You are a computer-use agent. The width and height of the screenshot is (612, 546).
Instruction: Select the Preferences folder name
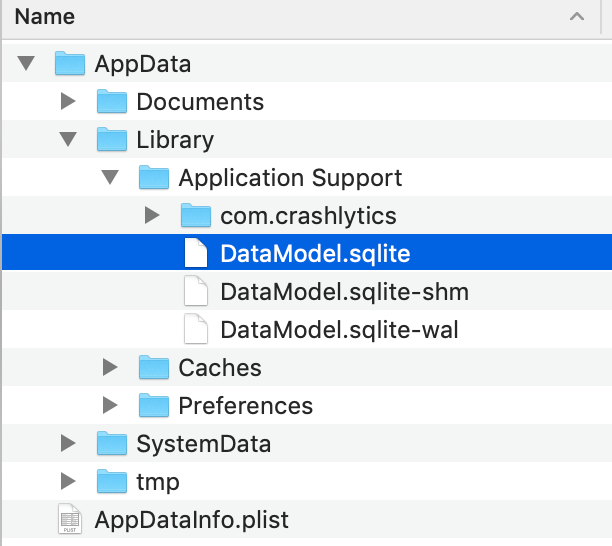246,405
